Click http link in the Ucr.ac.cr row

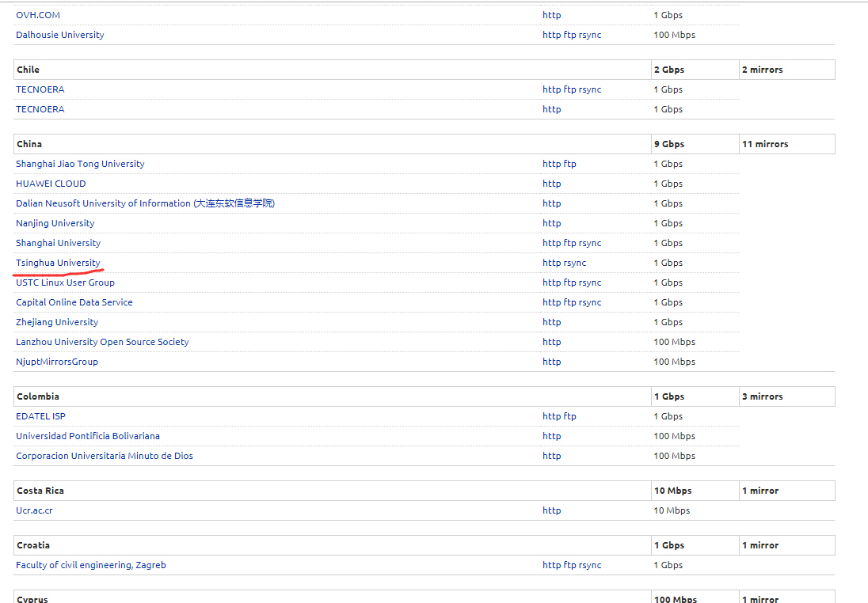coord(551,510)
